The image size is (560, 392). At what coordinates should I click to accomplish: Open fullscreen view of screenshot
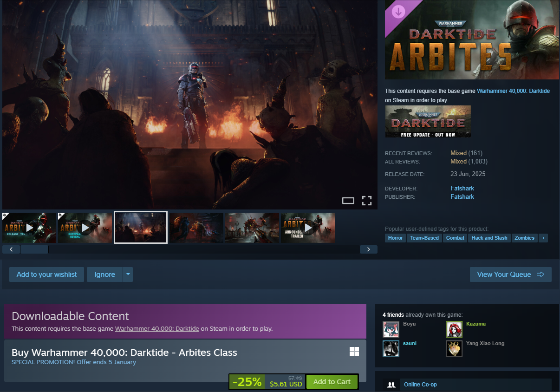[x=367, y=201]
